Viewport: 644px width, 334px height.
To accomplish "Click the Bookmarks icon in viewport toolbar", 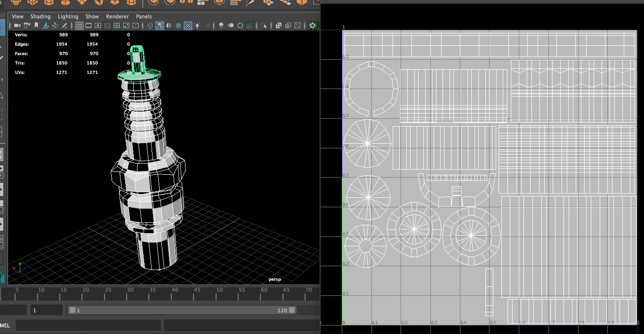I will point(36,25).
